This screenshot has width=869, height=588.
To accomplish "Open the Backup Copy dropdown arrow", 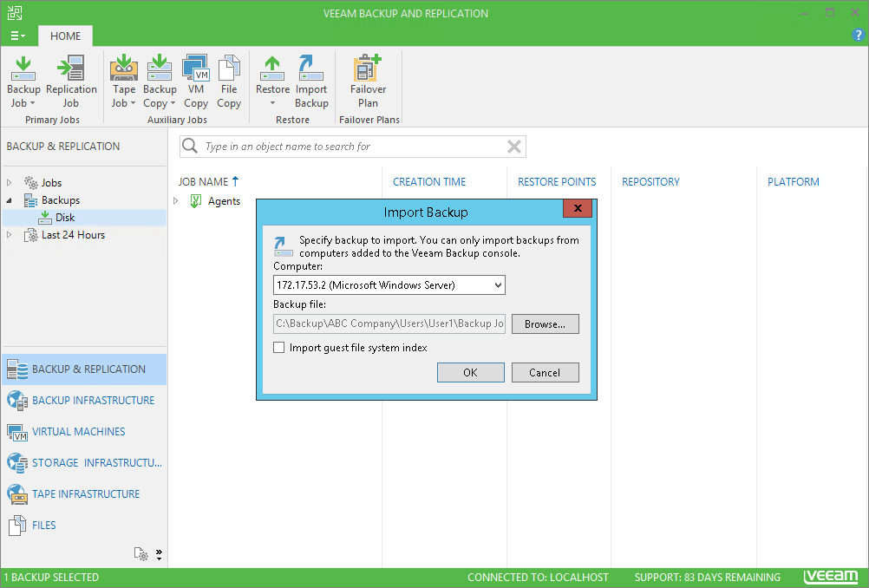I will pyautogui.click(x=173, y=103).
